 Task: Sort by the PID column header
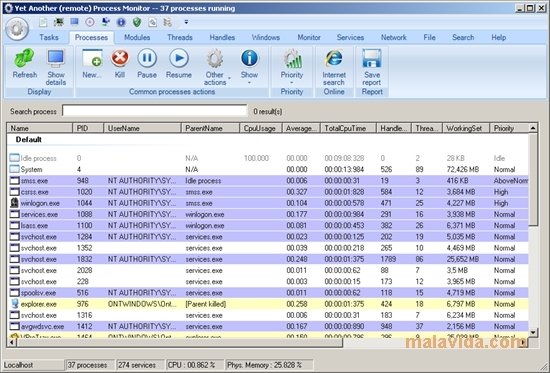[x=88, y=128]
